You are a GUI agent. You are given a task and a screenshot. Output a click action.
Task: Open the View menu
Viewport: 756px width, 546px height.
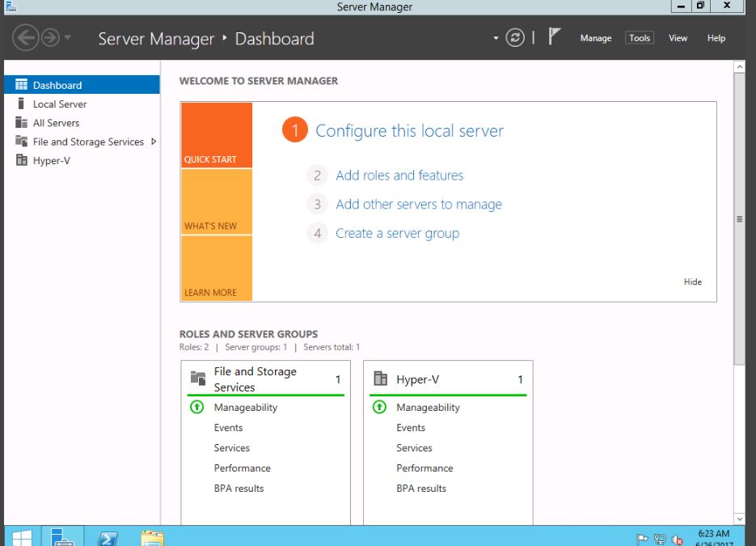tap(678, 38)
